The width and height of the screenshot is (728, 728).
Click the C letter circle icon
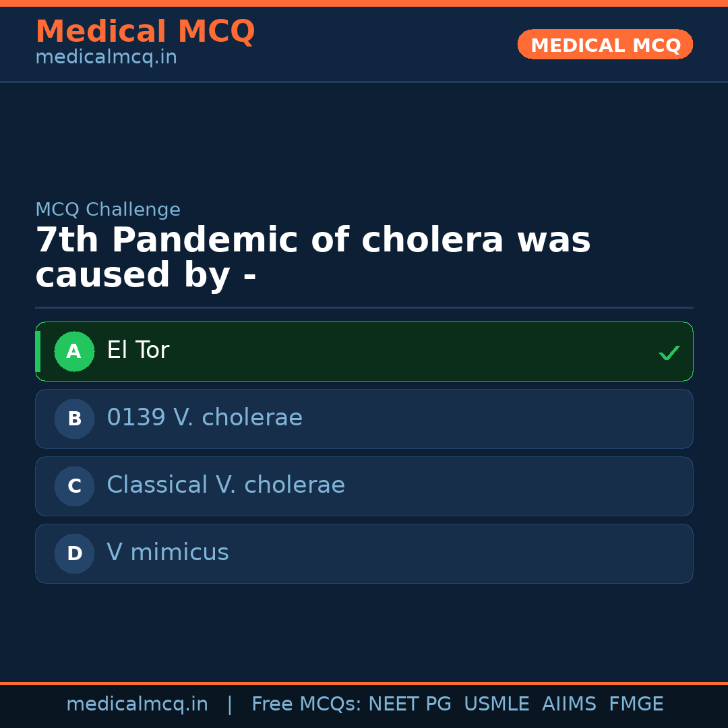[x=74, y=486]
